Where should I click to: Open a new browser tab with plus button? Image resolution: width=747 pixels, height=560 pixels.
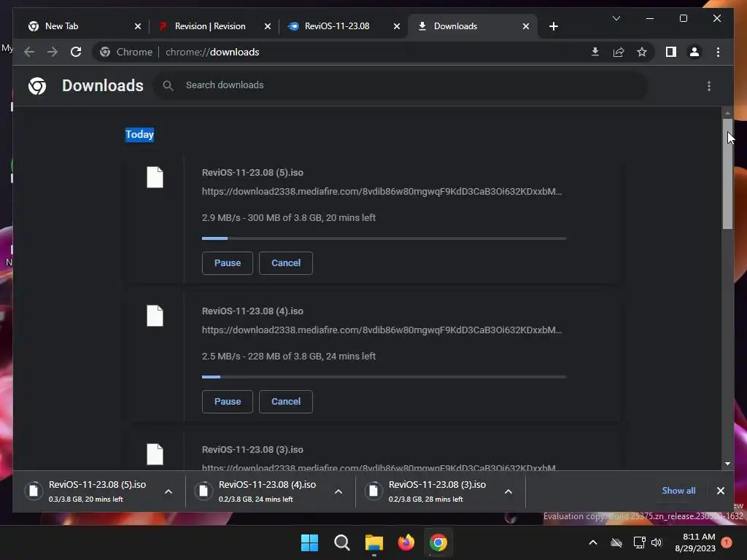553,26
